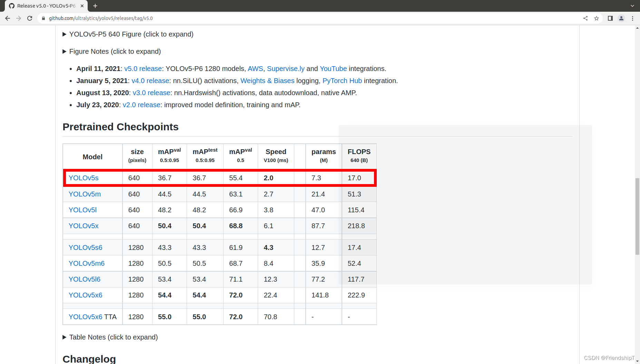Click the scrollbar up arrow
The width and height of the screenshot is (640, 364).
[637, 28]
